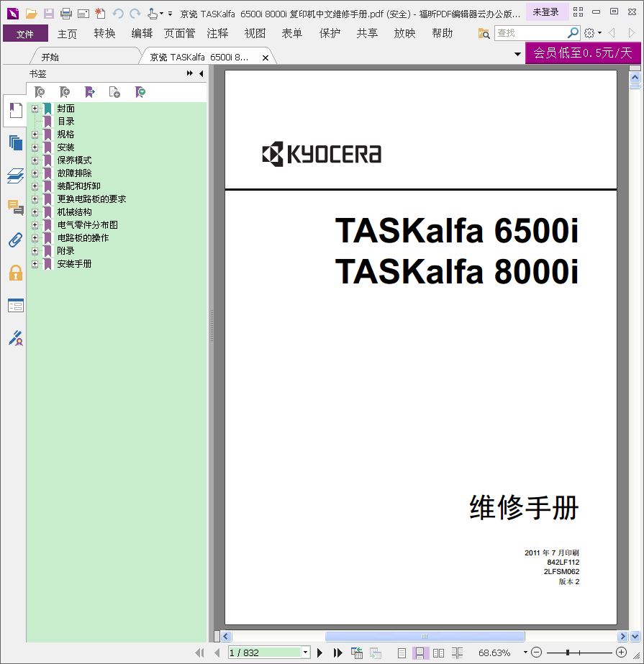Screen dimensions: 644x664
Task: Open the search settings gear
Action: (589, 33)
